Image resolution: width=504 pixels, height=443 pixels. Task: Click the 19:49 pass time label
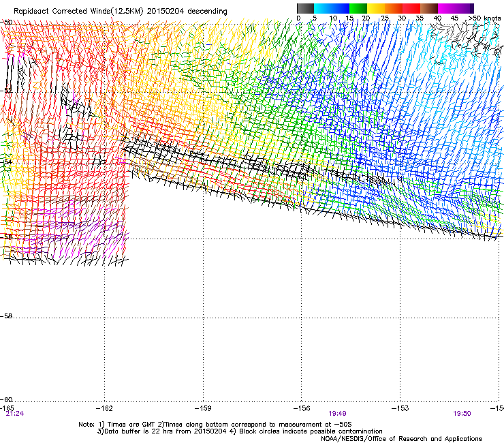(x=337, y=414)
